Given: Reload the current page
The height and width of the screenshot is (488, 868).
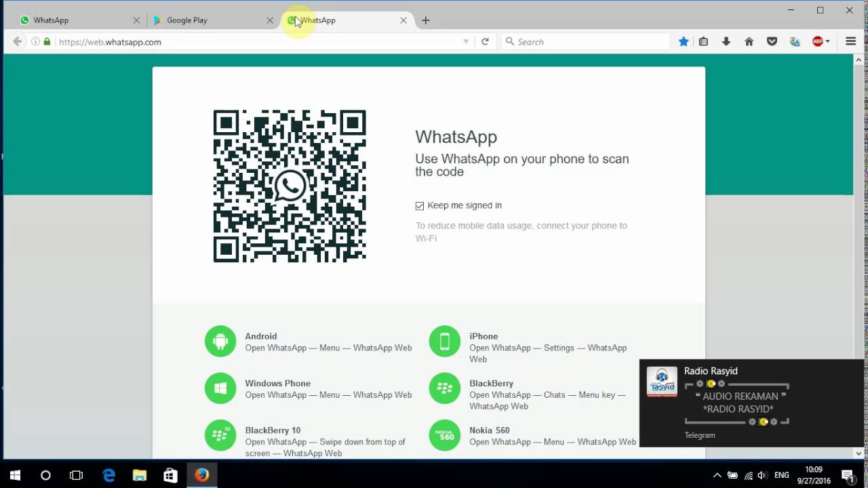Looking at the screenshot, I should click(x=485, y=42).
